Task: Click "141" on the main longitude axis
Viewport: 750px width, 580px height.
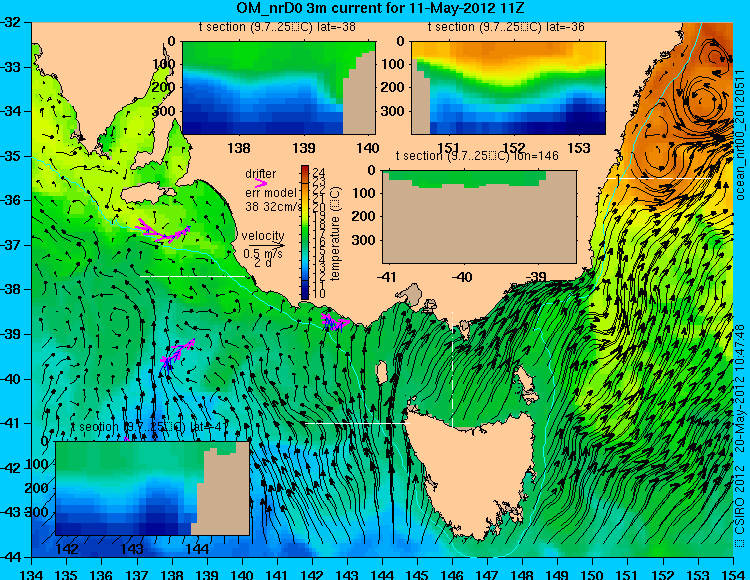Action: (x=277, y=574)
